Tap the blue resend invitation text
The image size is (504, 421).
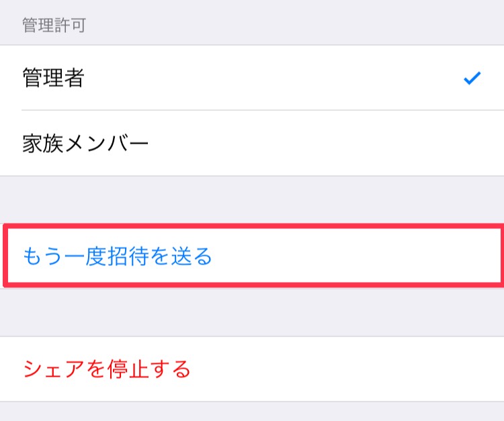tap(118, 256)
